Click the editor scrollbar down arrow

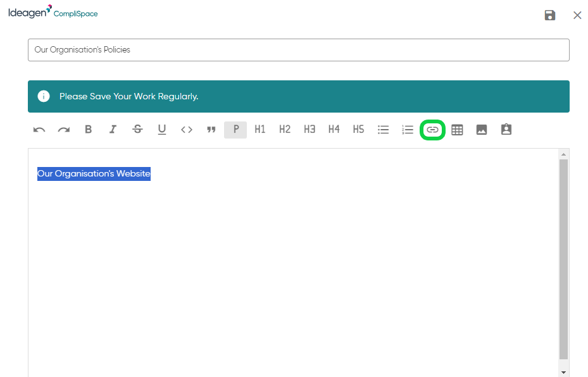[563, 372]
